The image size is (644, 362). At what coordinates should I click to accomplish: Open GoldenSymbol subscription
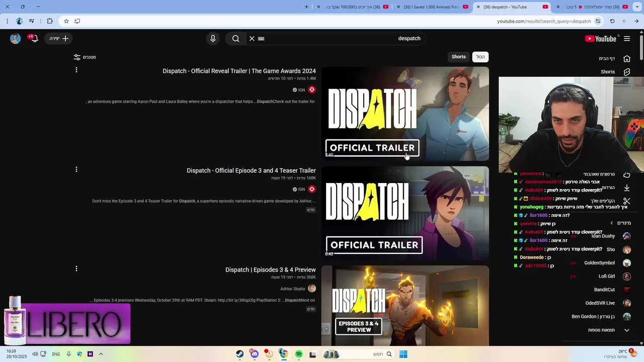pyautogui.click(x=607, y=263)
